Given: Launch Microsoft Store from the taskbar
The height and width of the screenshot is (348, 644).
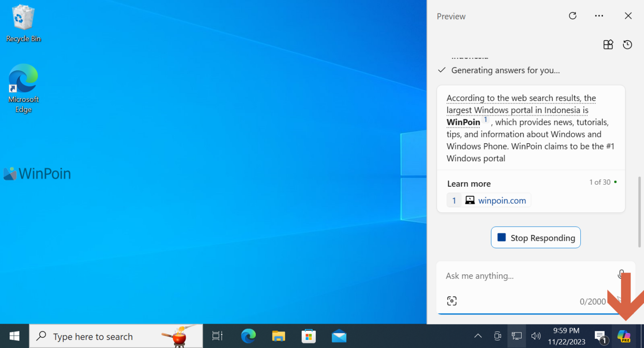Looking at the screenshot, I should coord(309,336).
